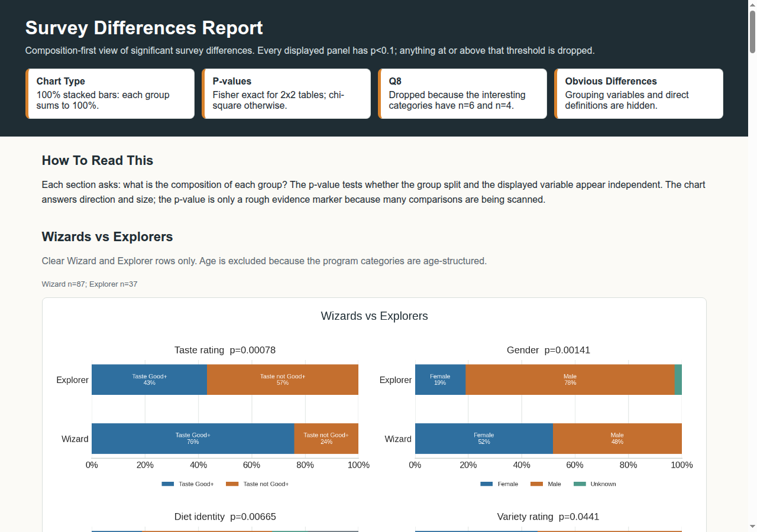Image resolution: width=757 pixels, height=532 pixels.
Task: Select Explorer's Taste Good+ 43% bar segment
Action: [149, 379]
